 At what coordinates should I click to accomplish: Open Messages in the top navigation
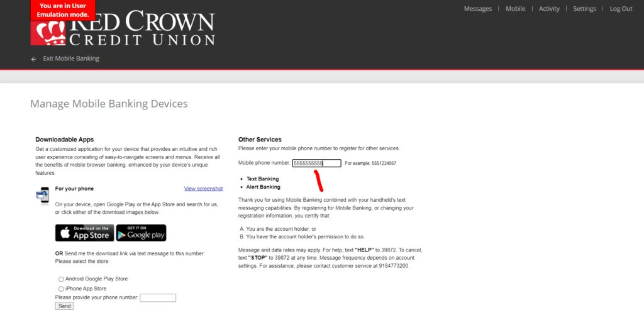coord(478,9)
